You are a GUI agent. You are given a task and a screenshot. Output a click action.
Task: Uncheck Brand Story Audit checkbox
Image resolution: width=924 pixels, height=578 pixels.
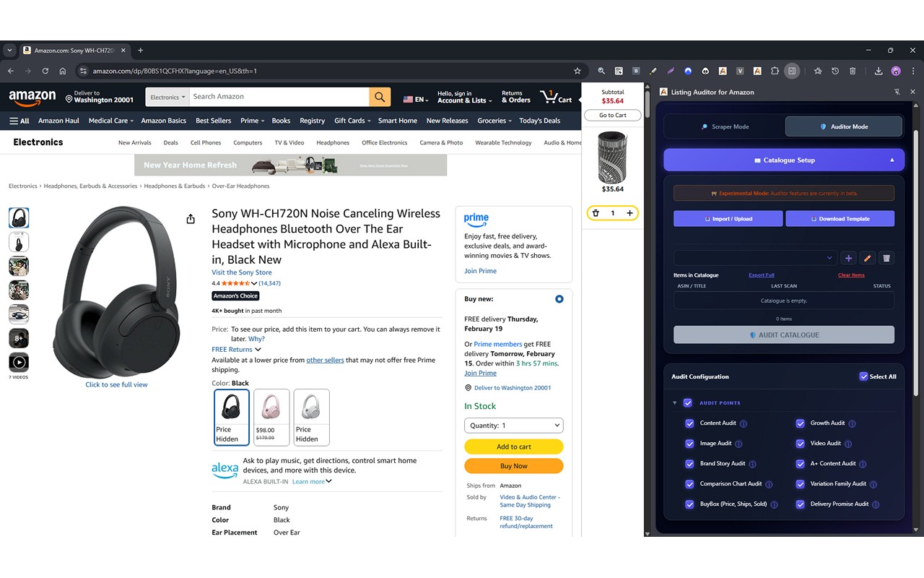pyautogui.click(x=689, y=464)
